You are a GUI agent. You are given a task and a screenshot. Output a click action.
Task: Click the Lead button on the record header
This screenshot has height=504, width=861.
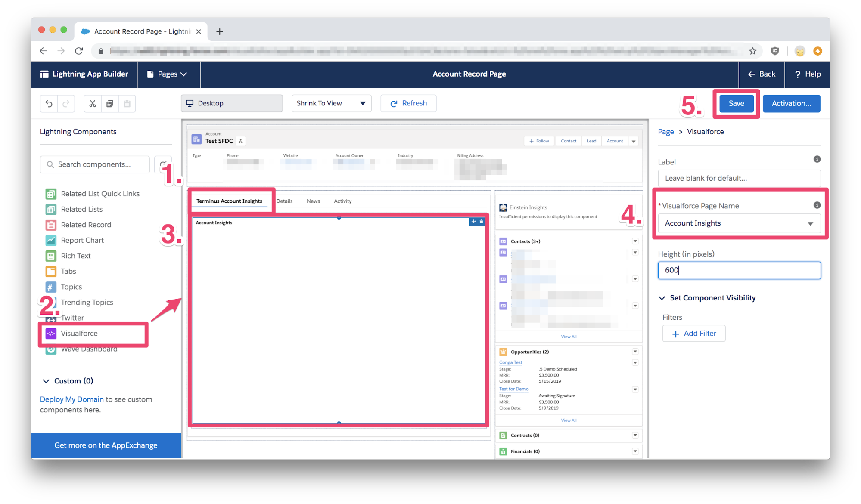coord(591,141)
